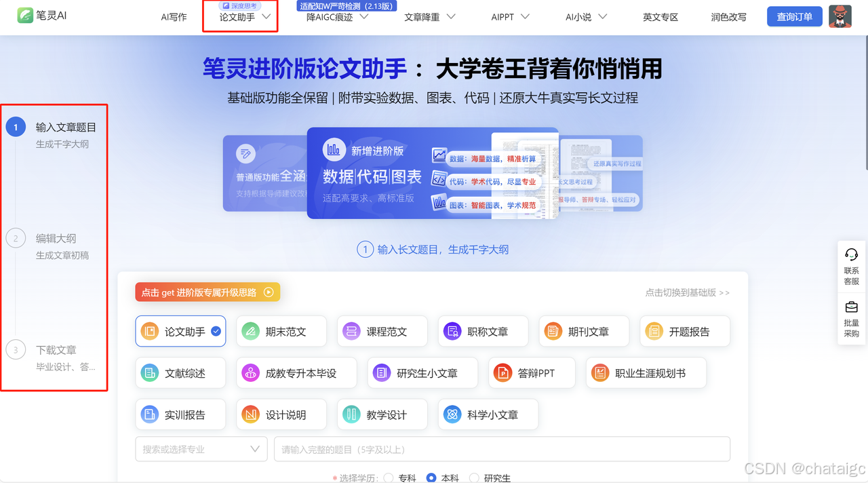This screenshot has height=483, width=868.
Task: Expand the AIPPT nav dropdown arrow
Action: (x=525, y=17)
